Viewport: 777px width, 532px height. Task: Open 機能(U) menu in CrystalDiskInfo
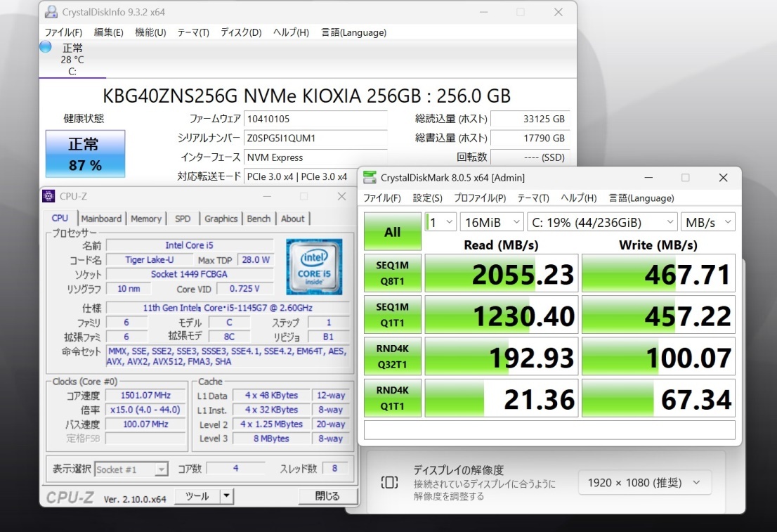click(150, 33)
